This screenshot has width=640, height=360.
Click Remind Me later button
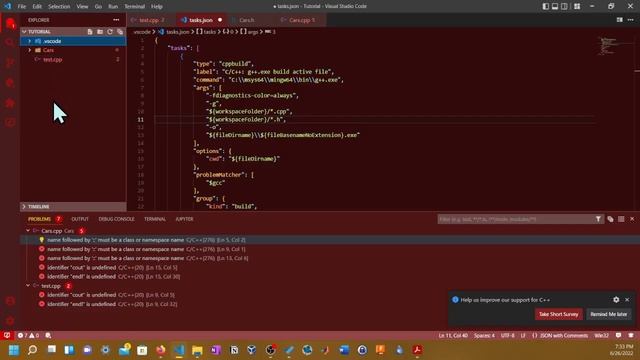coord(609,314)
